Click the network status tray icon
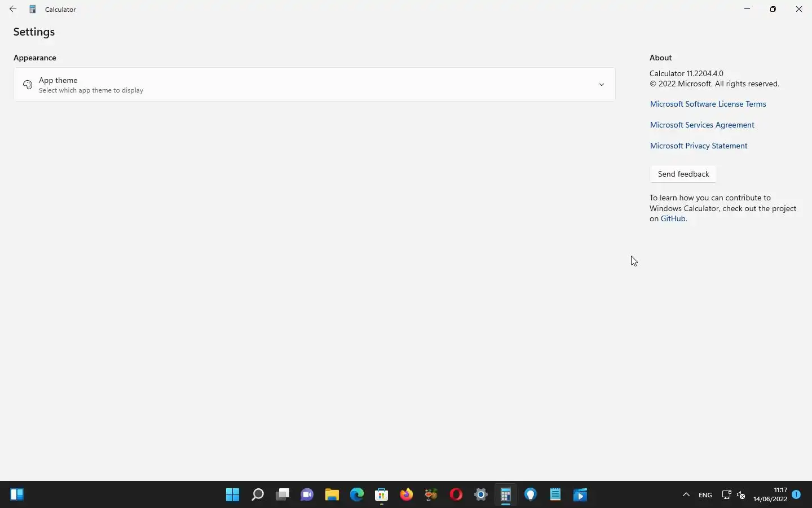Image resolution: width=812 pixels, height=508 pixels. click(x=726, y=495)
